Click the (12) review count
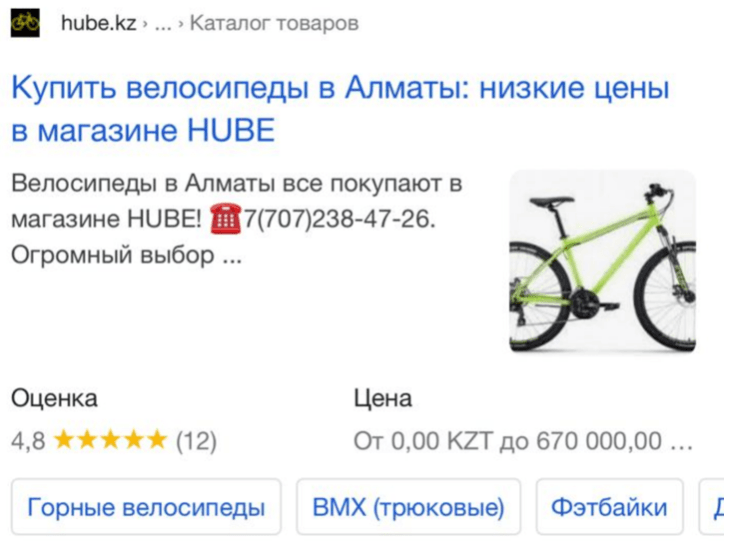The width and height of the screenshot is (756, 542). 196,441
